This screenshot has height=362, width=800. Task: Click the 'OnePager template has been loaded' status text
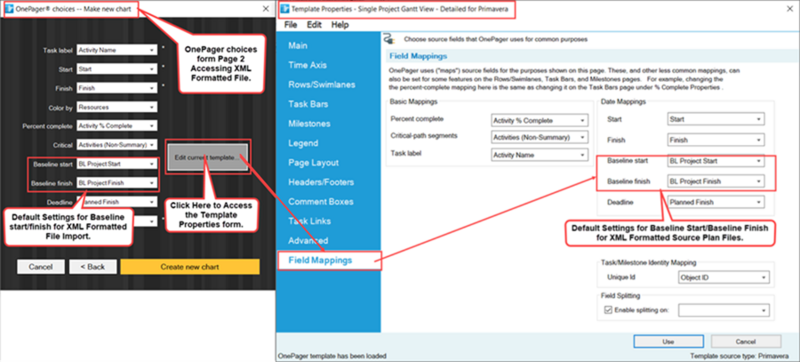[332, 356]
